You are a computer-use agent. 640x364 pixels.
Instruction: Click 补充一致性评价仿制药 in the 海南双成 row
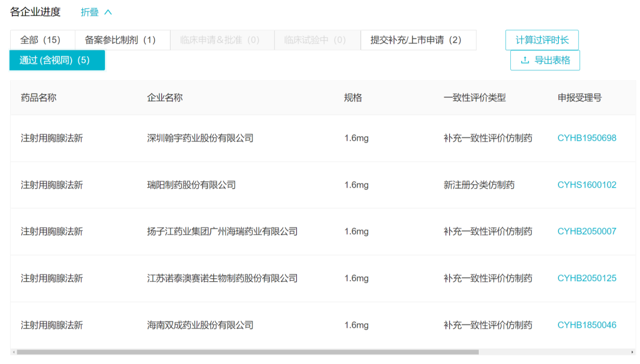point(488,326)
